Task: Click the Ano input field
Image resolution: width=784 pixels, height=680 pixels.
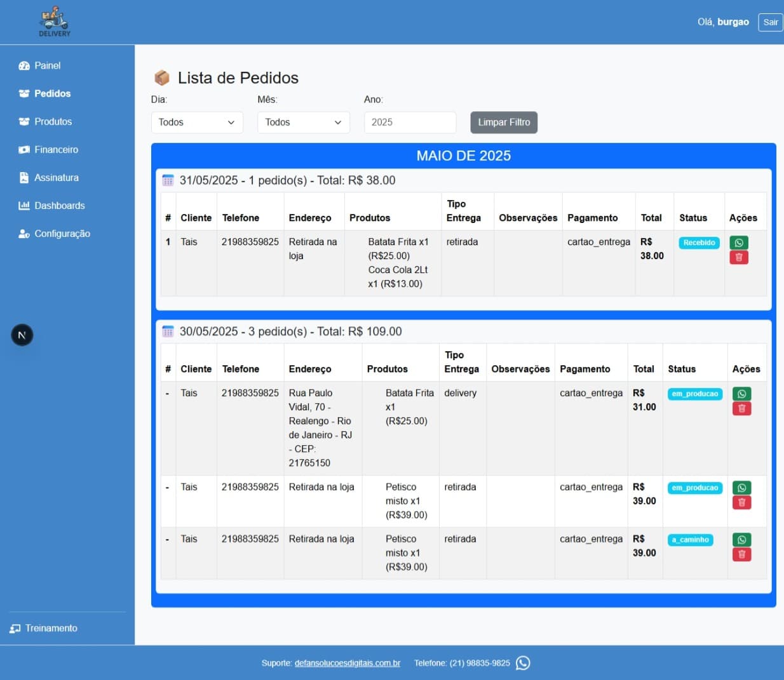Action: tap(410, 123)
